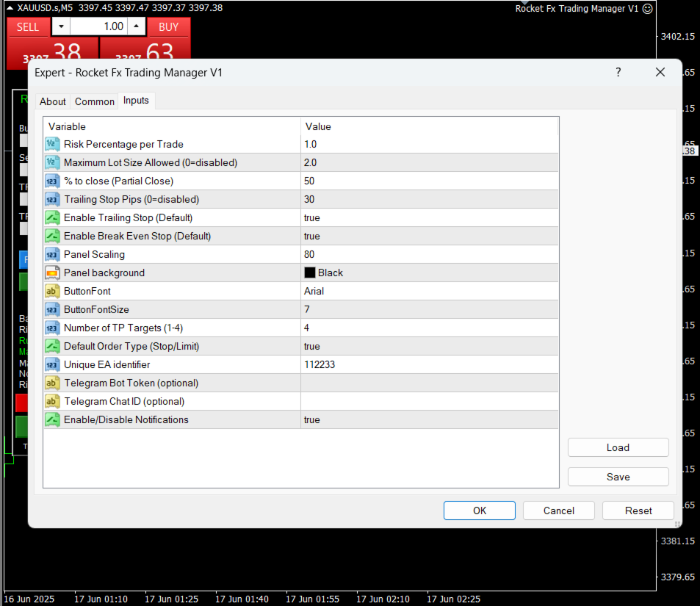Click the 'Trailing Stop Pips (0=disabled)' label
The image size is (700, 606).
coord(131,199)
